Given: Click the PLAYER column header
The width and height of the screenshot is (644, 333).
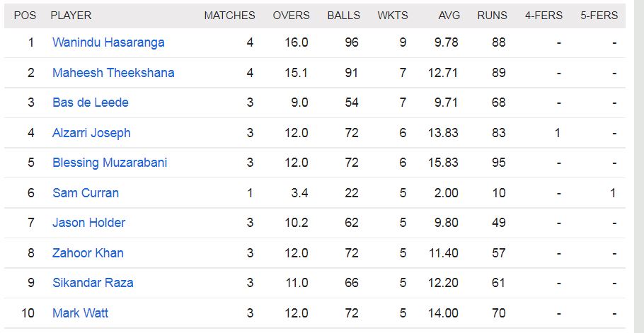Looking at the screenshot, I should [71, 16].
